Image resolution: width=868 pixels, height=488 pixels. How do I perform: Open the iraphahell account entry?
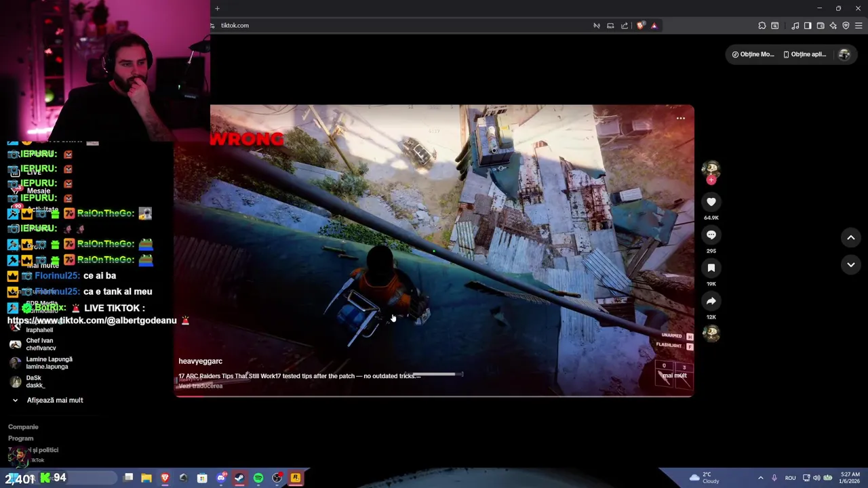click(39, 330)
